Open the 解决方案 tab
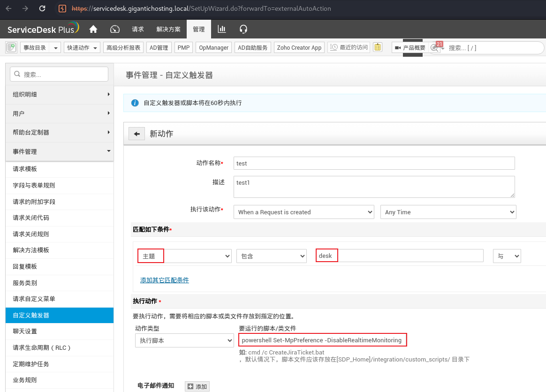The height and width of the screenshot is (392, 546). (168, 29)
